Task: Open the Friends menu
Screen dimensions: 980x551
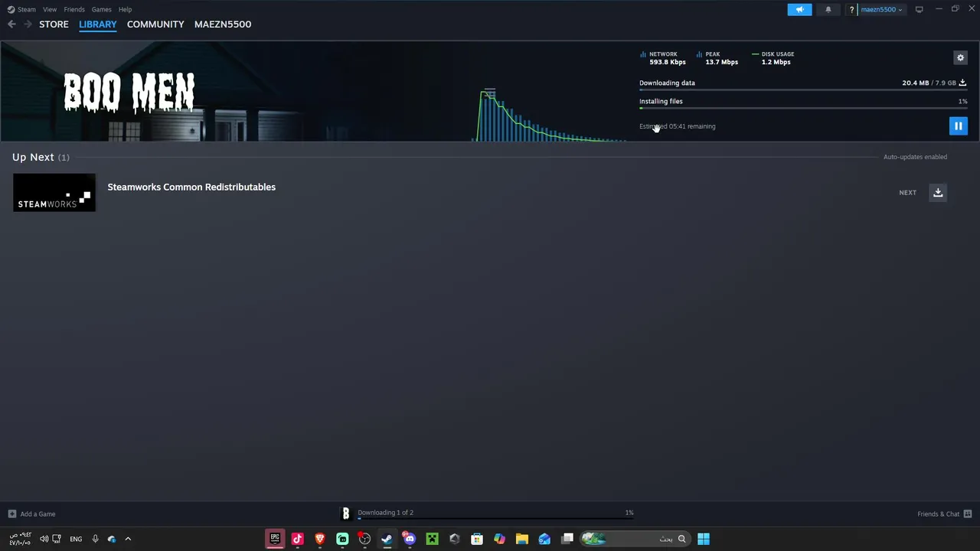Action: tap(74, 9)
